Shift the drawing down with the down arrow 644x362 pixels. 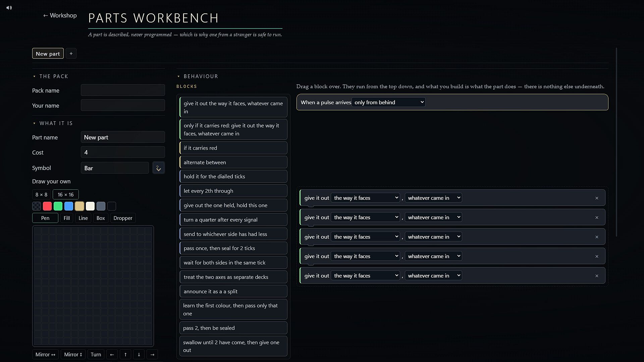coord(139,354)
